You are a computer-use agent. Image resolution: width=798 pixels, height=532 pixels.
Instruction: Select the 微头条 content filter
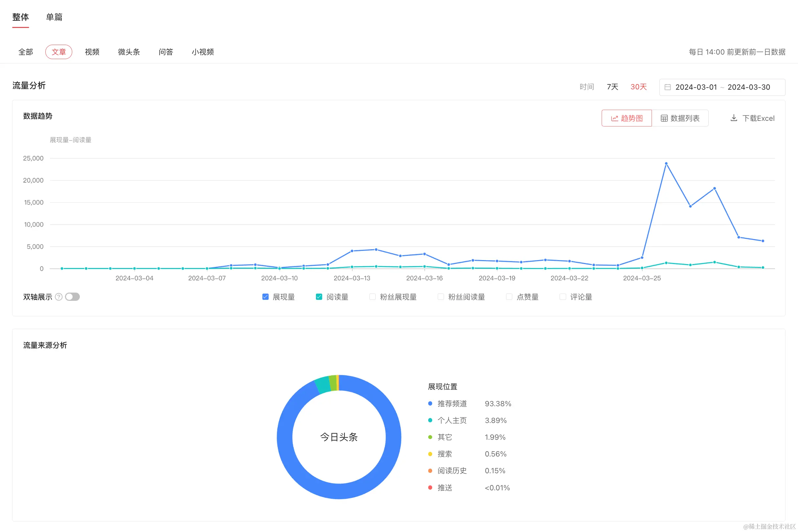tap(129, 52)
